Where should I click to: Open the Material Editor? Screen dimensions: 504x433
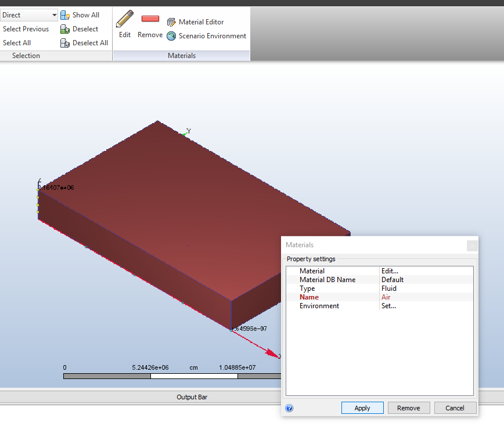tap(171, 22)
